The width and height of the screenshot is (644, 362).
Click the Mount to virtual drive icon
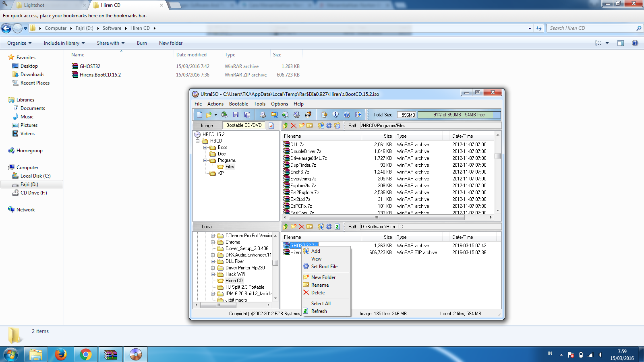click(297, 115)
